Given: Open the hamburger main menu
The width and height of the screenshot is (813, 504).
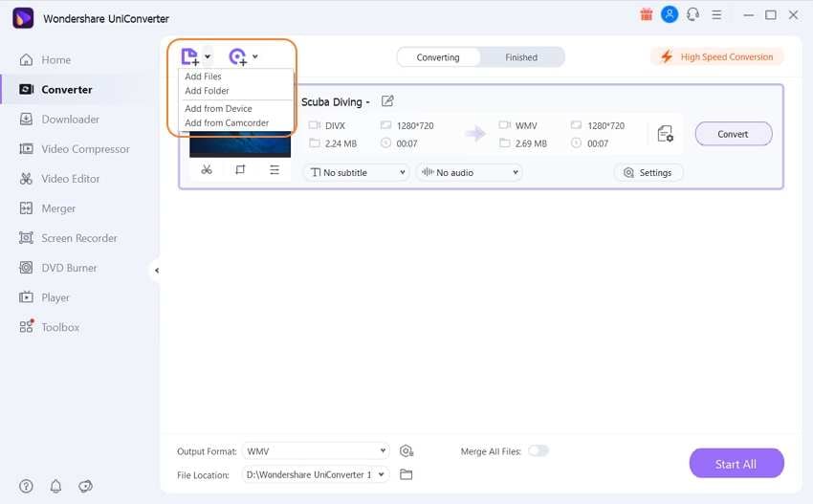Looking at the screenshot, I should click(716, 15).
